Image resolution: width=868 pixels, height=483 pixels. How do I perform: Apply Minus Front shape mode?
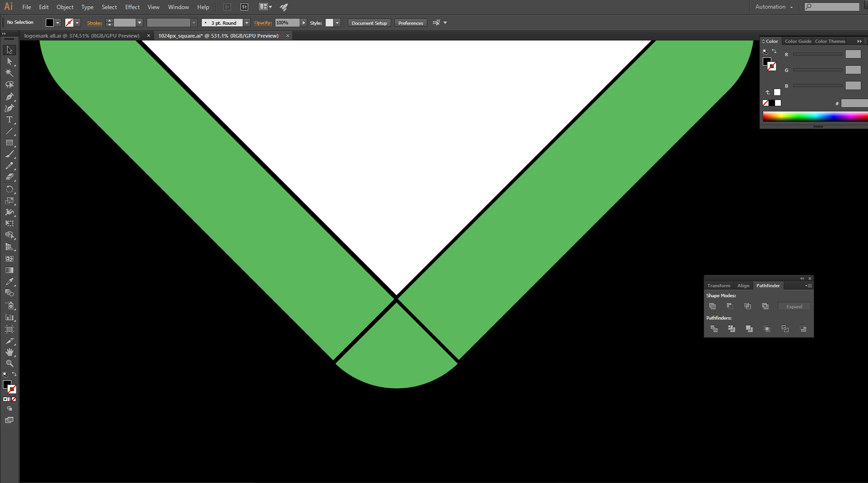730,306
